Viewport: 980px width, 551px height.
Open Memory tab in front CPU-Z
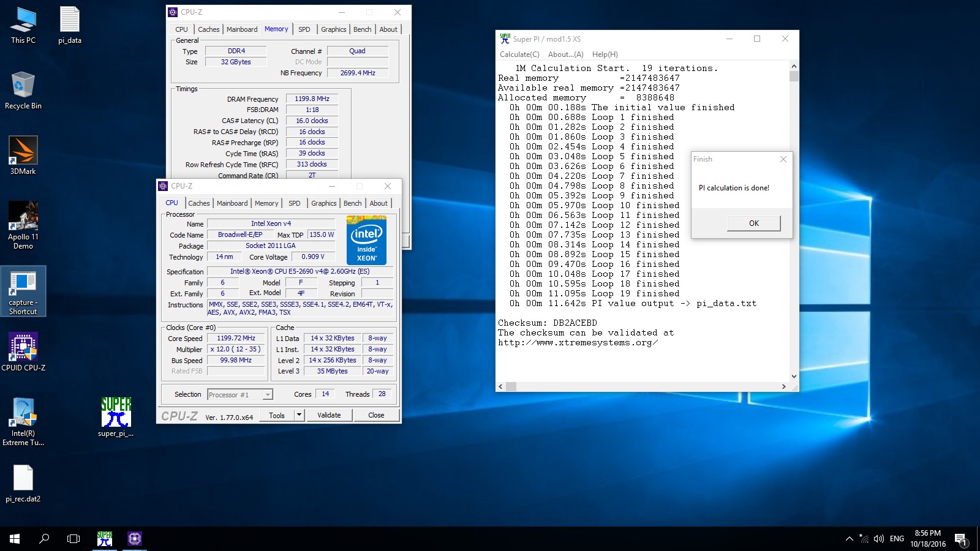click(x=266, y=203)
